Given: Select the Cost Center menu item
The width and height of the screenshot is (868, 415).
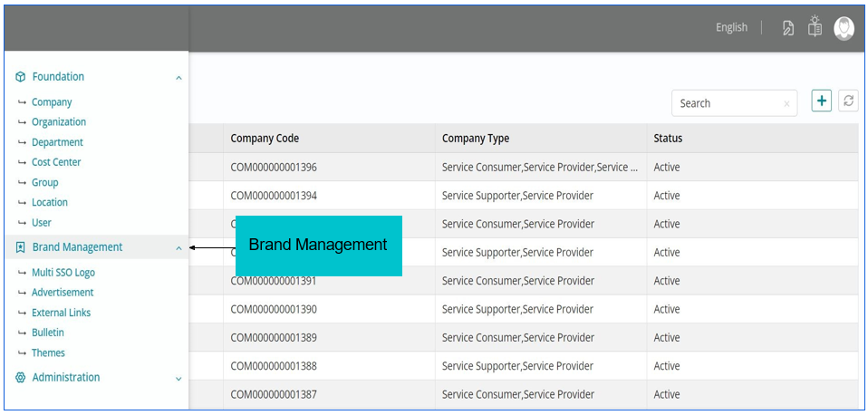Looking at the screenshot, I should tap(56, 162).
